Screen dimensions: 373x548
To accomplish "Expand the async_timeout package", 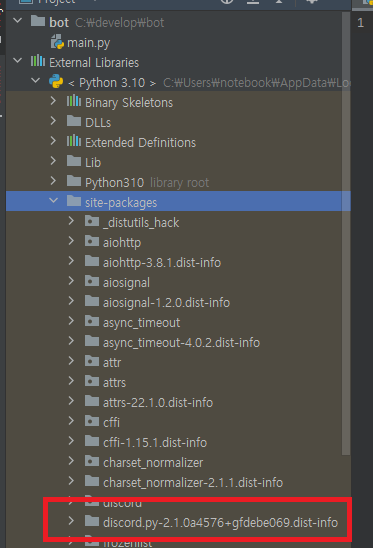I will tap(71, 321).
